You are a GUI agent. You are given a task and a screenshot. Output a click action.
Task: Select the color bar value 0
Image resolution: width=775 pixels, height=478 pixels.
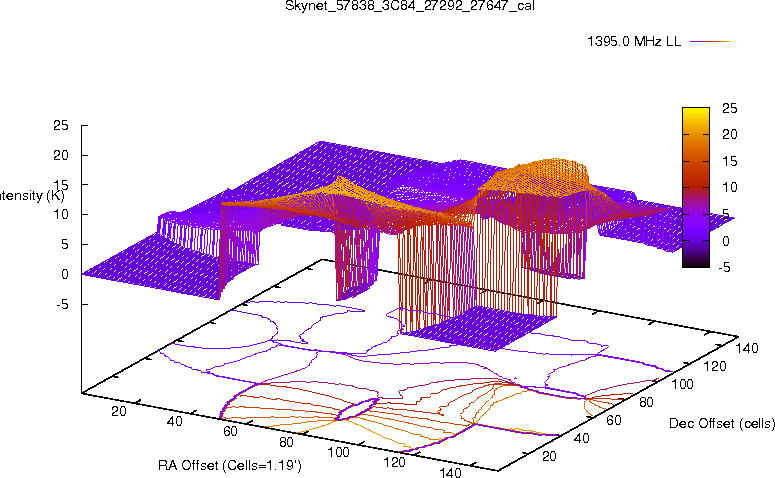(x=726, y=241)
